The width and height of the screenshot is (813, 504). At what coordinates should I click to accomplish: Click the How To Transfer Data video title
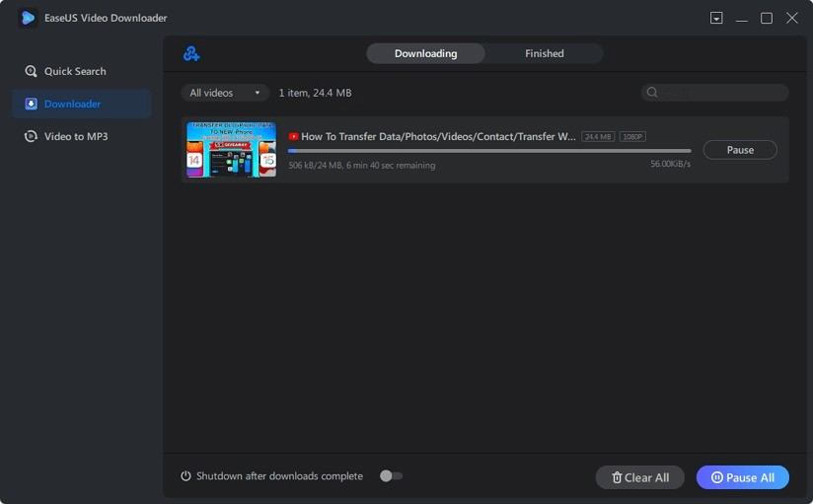pyautogui.click(x=438, y=136)
